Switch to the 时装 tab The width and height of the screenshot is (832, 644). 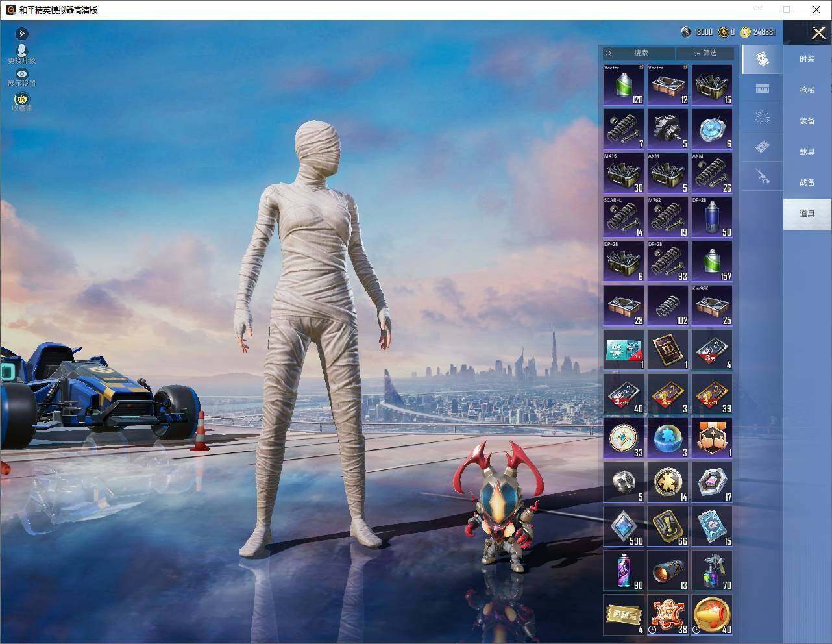(807, 59)
